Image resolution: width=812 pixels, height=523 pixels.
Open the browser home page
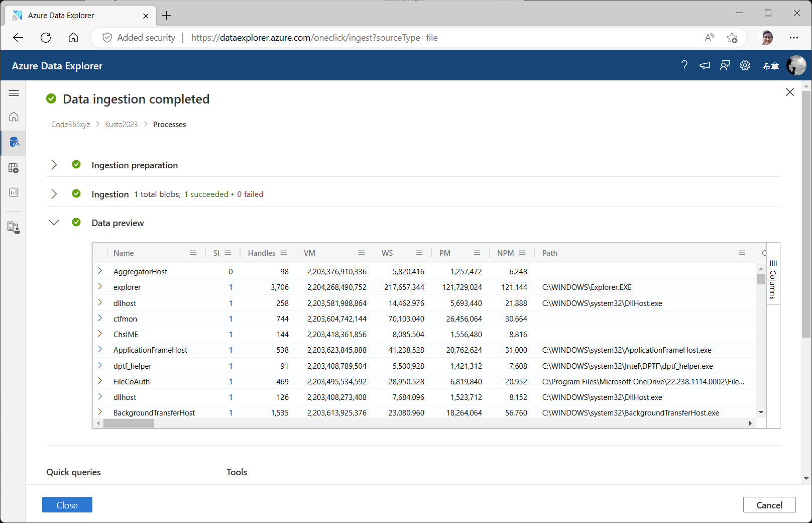point(73,38)
